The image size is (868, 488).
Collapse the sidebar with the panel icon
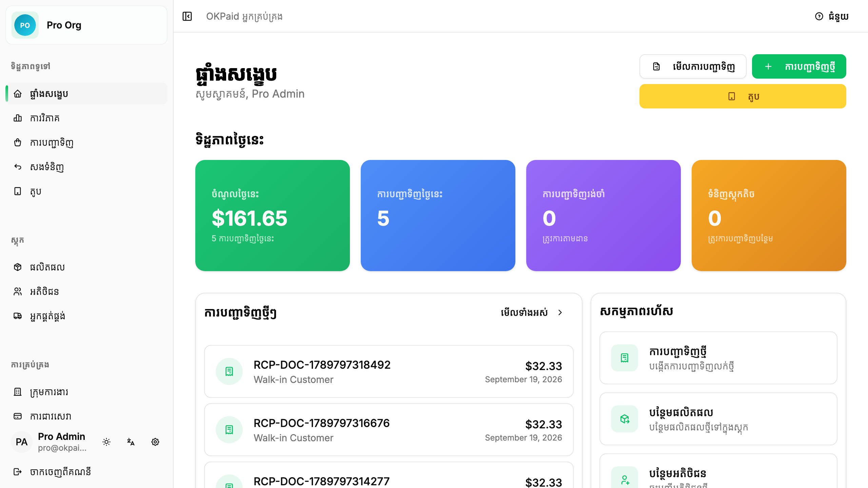(187, 16)
